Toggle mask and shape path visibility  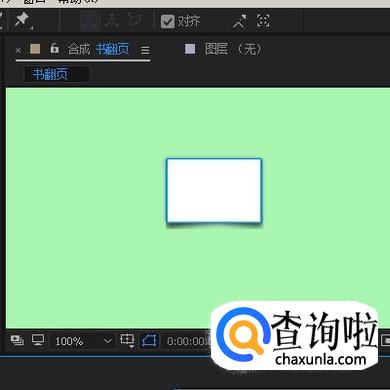[x=149, y=341]
